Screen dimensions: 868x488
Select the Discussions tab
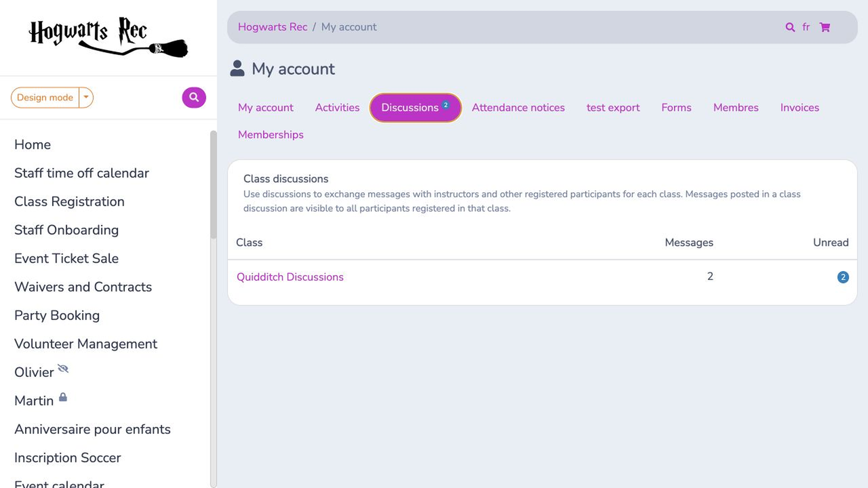point(416,108)
